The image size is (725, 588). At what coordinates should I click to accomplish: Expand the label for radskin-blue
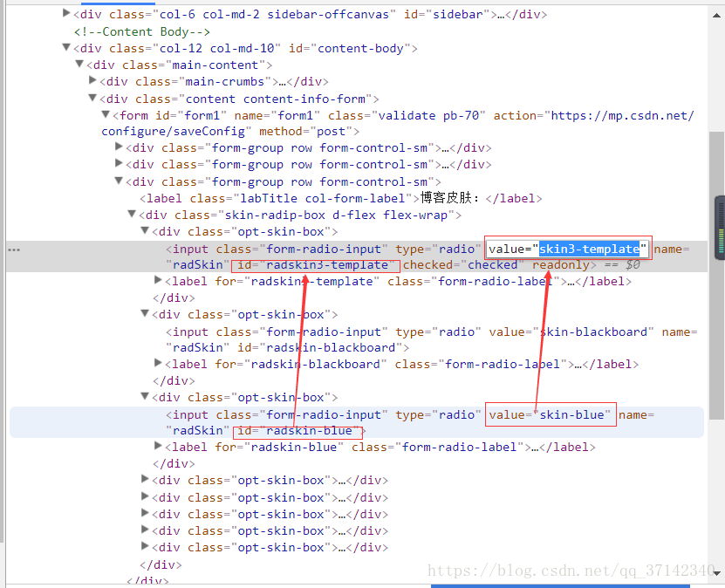(158, 446)
